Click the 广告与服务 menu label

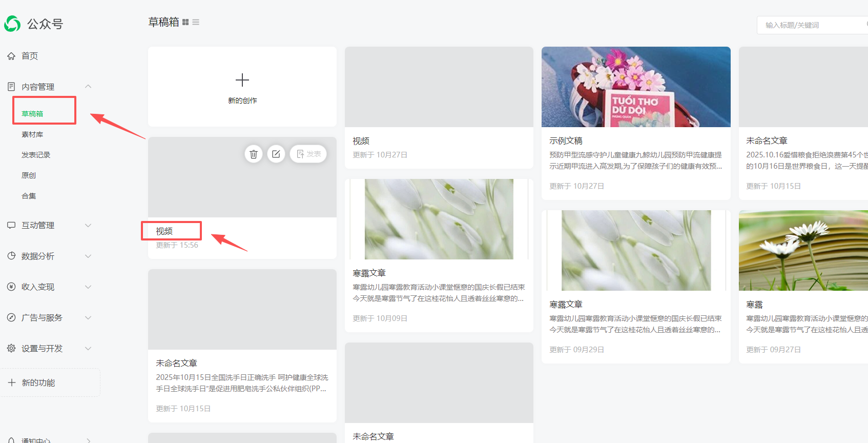pyautogui.click(x=42, y=317)
